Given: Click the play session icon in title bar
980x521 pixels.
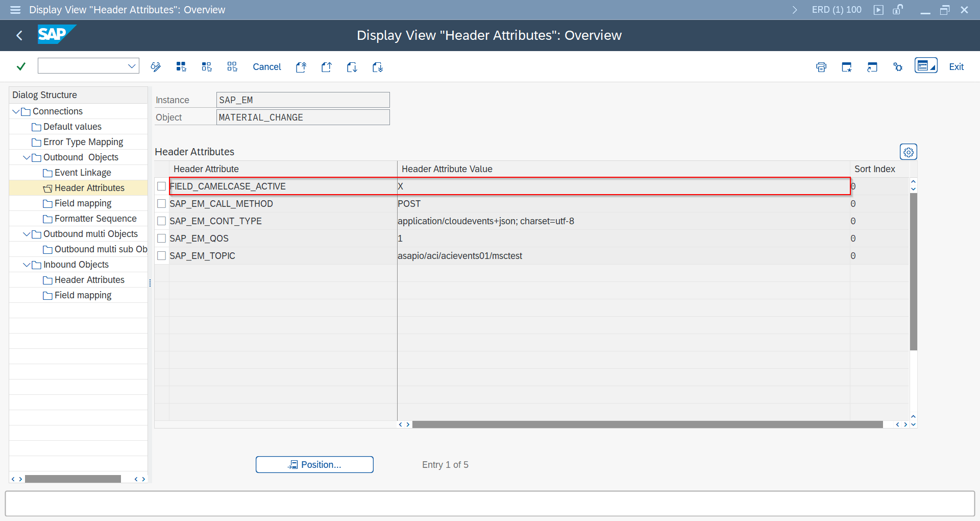Looking at the screenshot, I should pyautogui.click(x=878, y=10).
